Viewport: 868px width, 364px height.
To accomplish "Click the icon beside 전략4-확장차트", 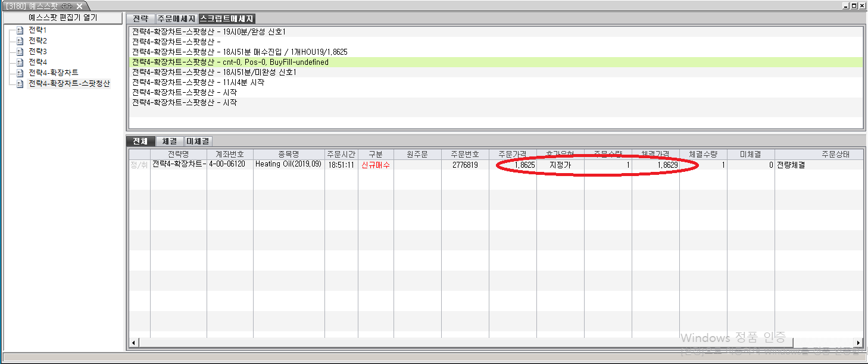I will 20,73.
